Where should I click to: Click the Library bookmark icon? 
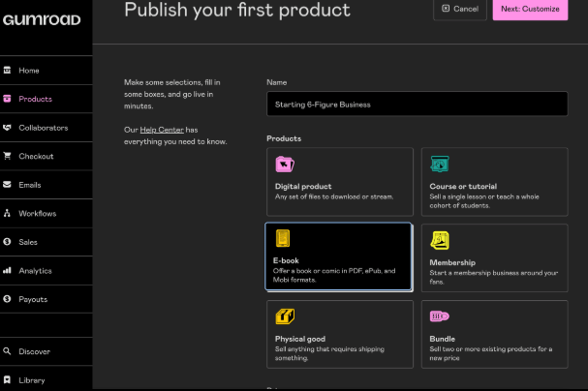[7, 379]
